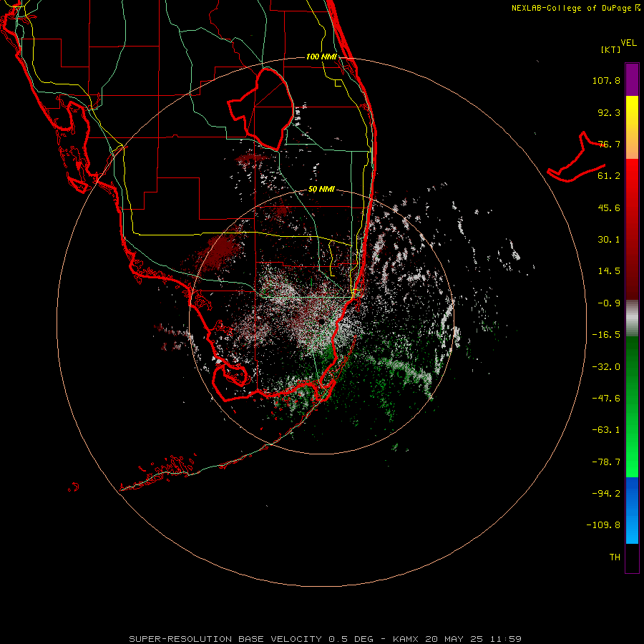
Task: Click the -47.6 scale label
Action: [x=606, y=399]
